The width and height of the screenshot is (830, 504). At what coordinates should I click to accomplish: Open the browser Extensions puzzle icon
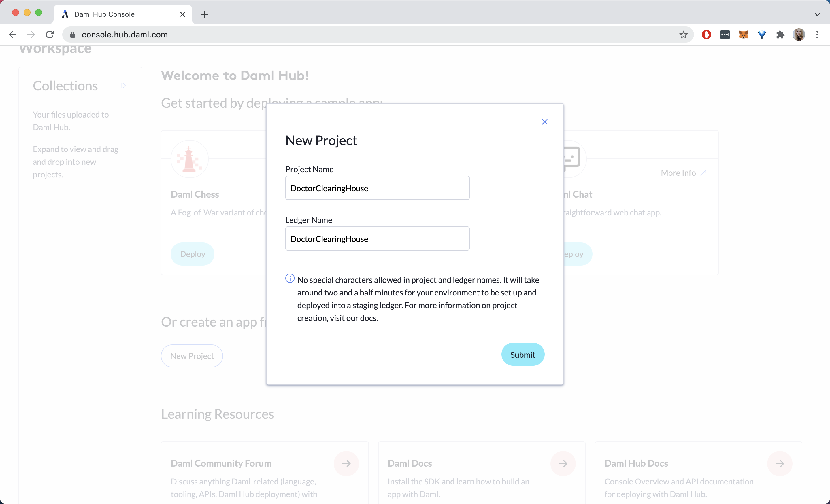(x=780, y=35)
